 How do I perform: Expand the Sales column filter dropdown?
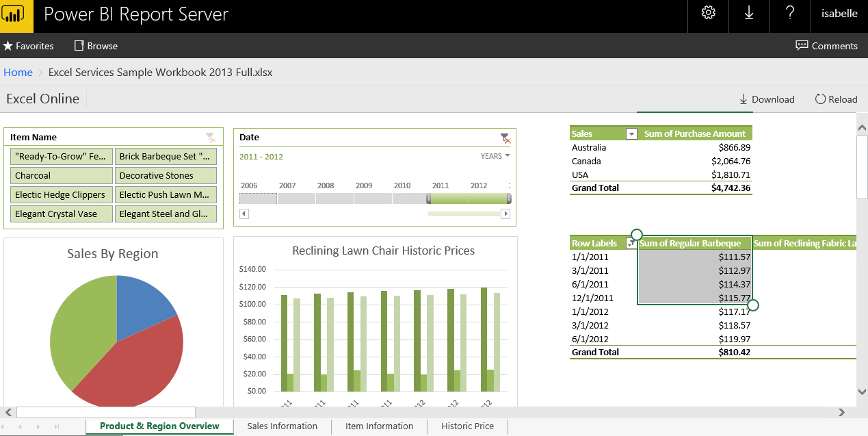pyautogui.click(x=631, y=134)
